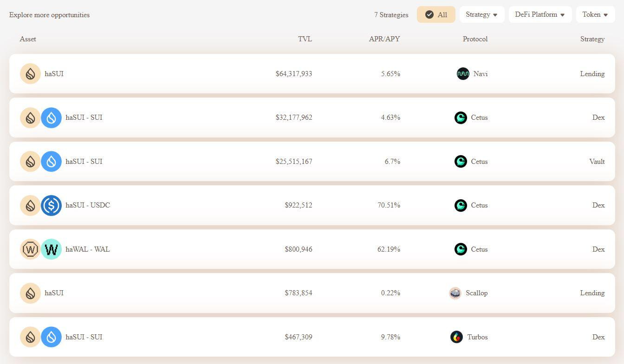624x364 pixels.
Task: Click Cetus logo in the 70.51% row
Action: point(461,205)
